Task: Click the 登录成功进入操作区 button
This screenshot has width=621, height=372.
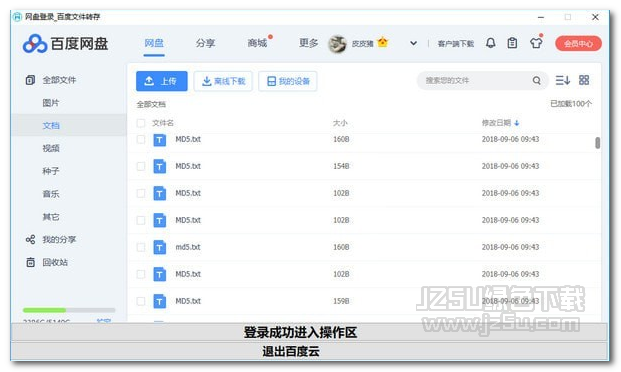Action: 309,332
